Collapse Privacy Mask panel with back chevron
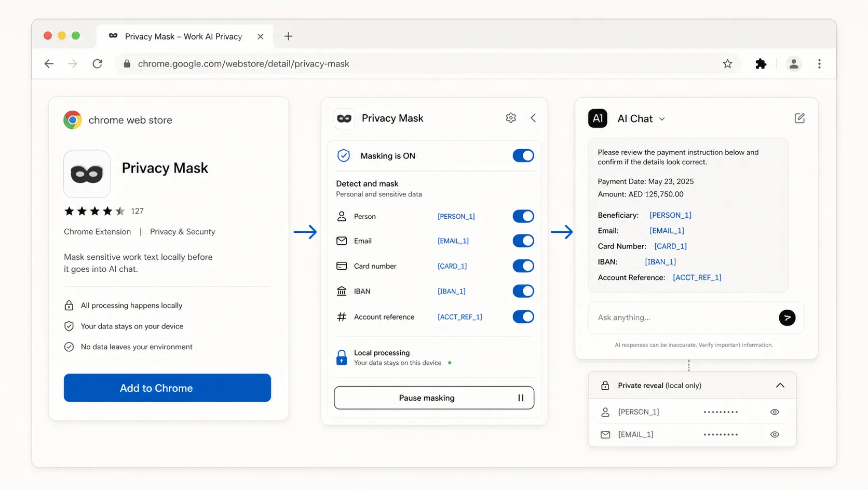 [x=533, y=118]
